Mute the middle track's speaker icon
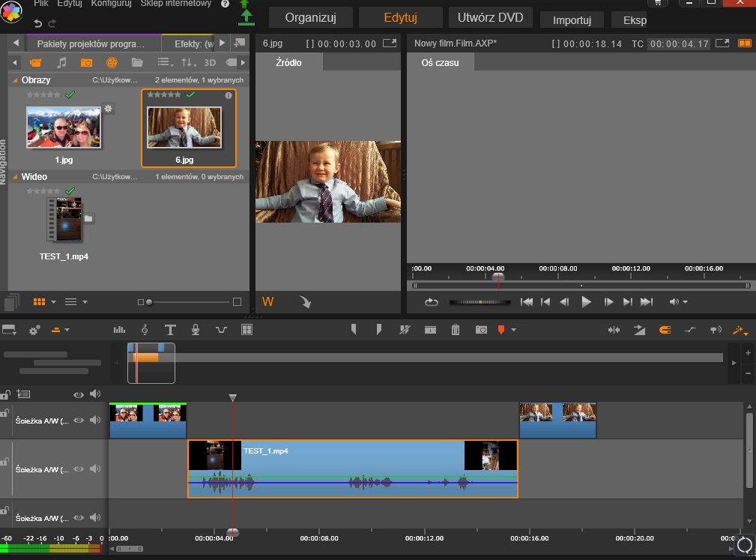This screenshot has width=756, height=560. 96,469
